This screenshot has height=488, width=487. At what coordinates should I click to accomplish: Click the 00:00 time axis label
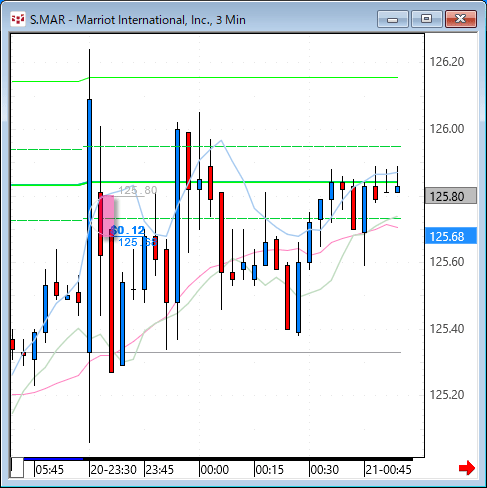coord(215,470)
